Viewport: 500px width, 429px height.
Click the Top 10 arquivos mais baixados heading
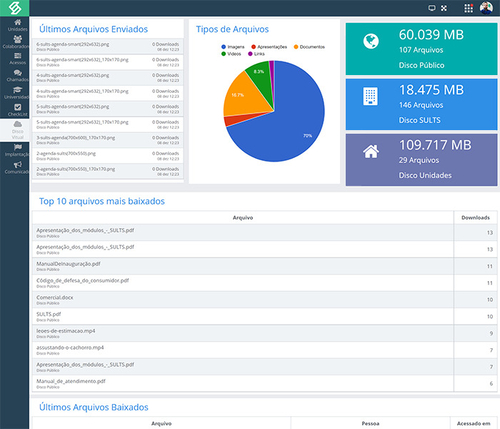click(x=102, y=201)
